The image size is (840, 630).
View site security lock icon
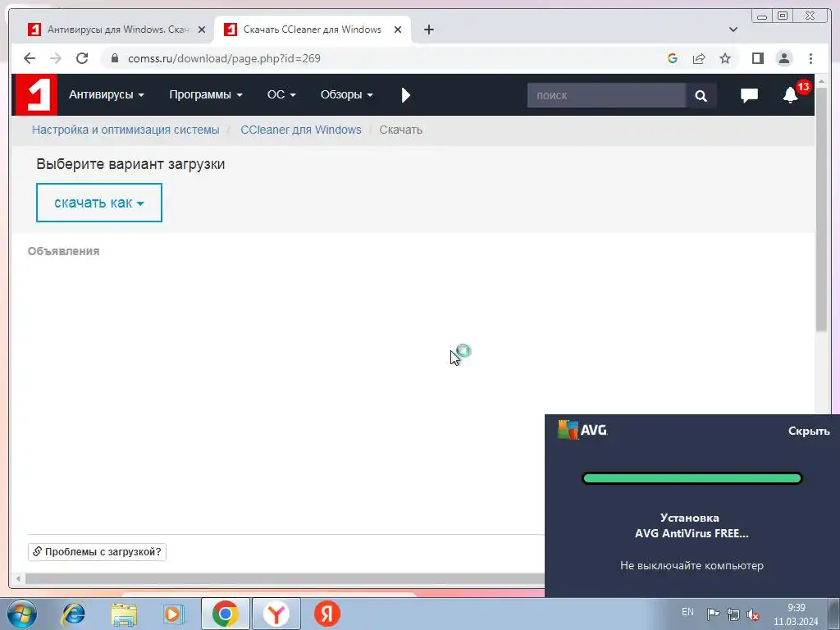[114, 58]
